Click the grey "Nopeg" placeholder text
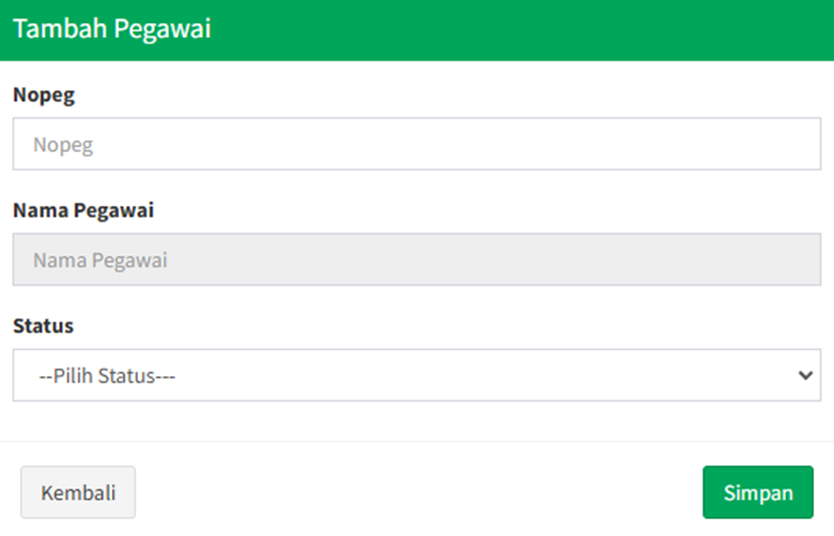 63,145
